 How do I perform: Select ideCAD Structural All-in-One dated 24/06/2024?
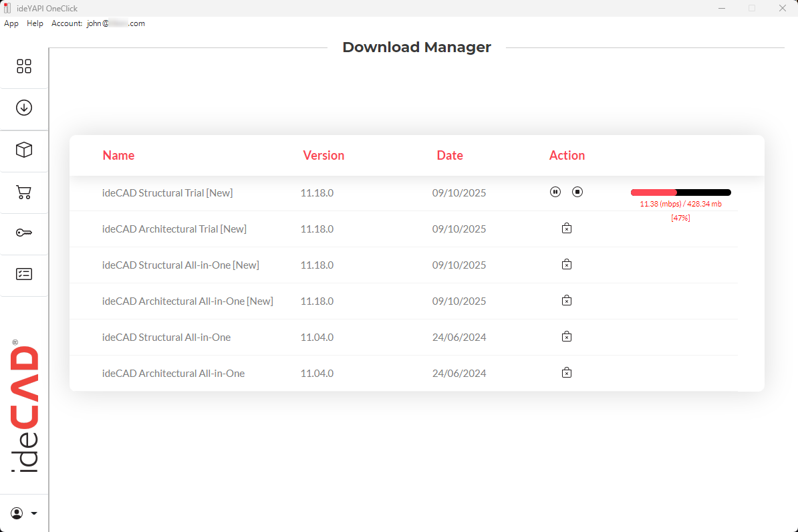click(166, 338)
